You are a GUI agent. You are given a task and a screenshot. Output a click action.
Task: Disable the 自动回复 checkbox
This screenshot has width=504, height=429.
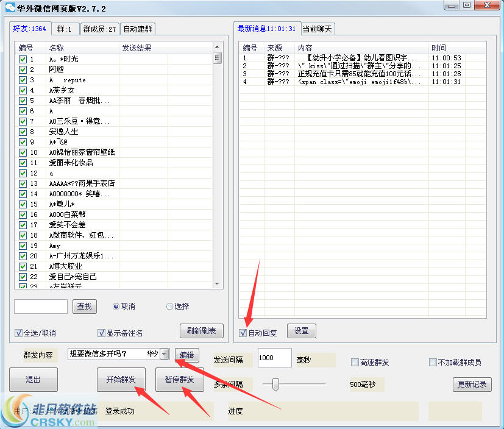click(x=243, y=333)
